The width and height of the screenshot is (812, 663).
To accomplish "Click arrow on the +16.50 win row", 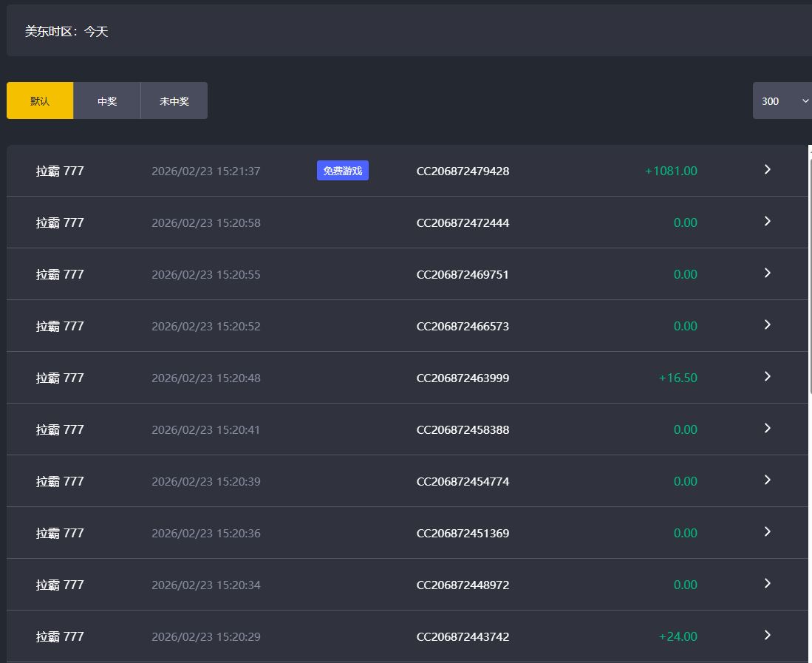I will tap(767, 377).
